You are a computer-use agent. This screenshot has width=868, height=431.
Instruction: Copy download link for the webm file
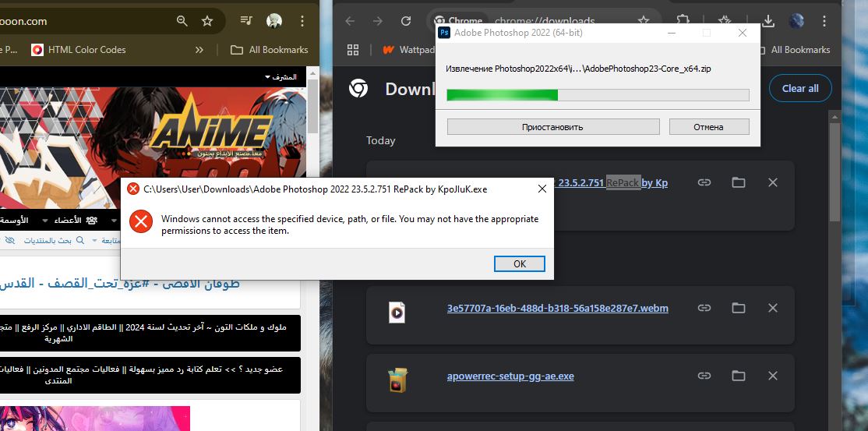click(704, 307)
